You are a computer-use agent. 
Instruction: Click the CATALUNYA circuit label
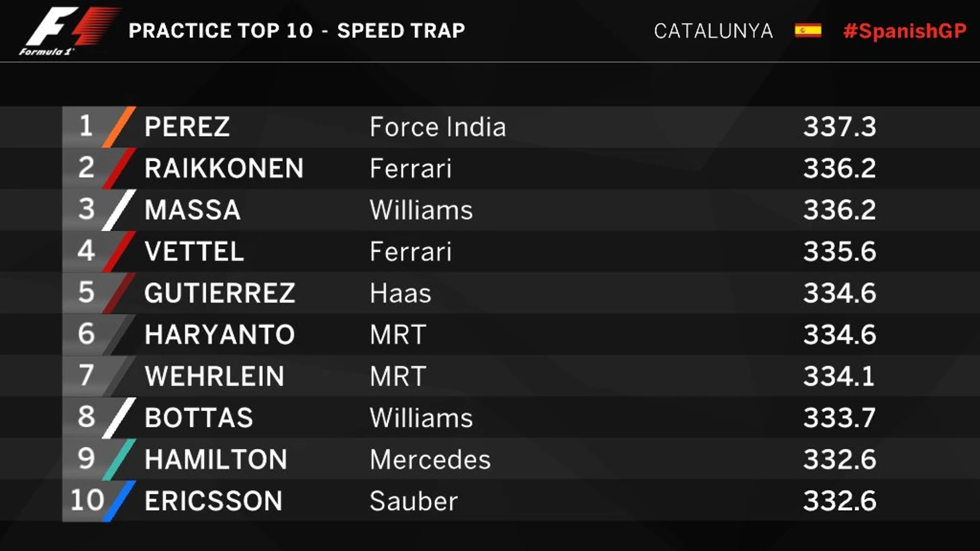[713, 31]
